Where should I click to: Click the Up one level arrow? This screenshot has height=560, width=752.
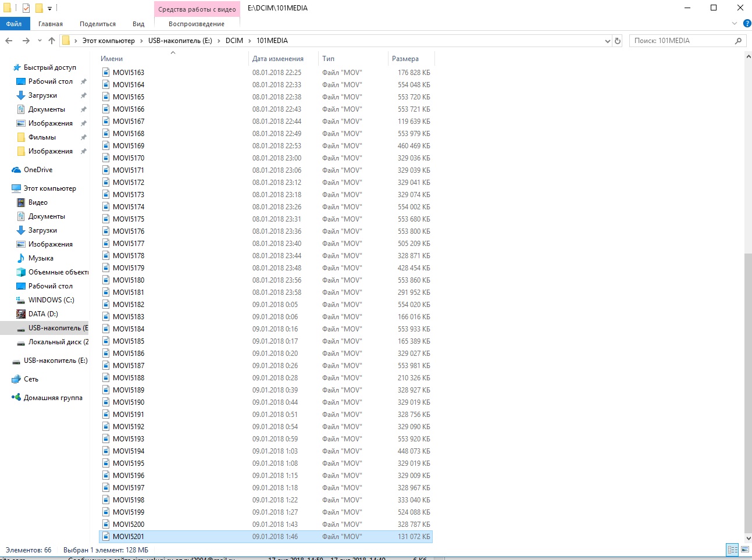tap(52, 41)
